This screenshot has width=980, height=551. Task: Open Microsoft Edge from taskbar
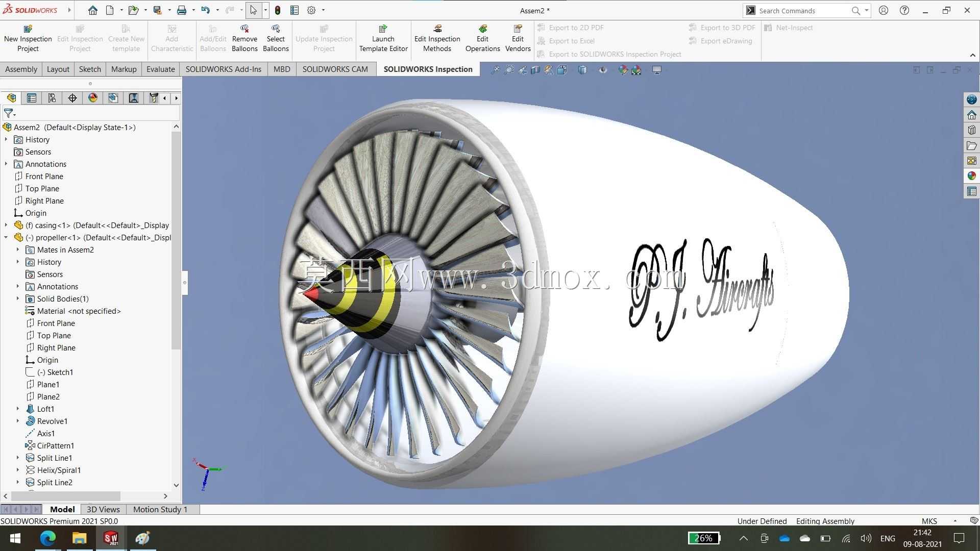pos(47,538)
